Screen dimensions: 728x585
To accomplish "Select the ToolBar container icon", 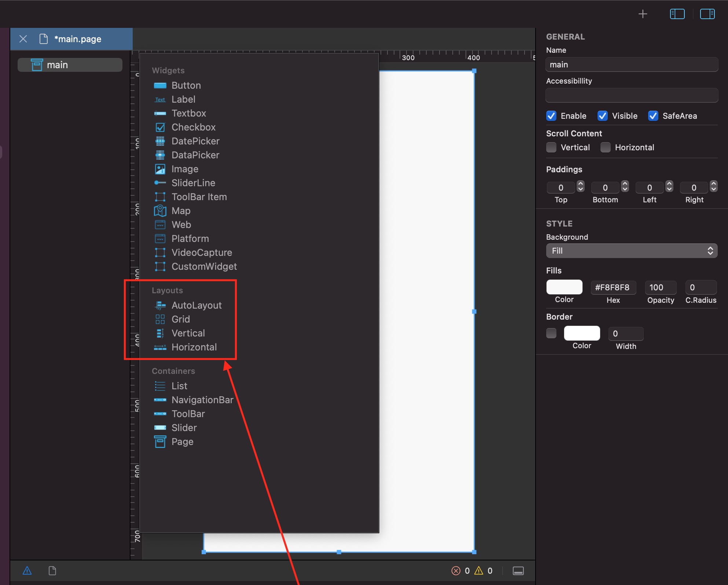I will pos(160,414).
